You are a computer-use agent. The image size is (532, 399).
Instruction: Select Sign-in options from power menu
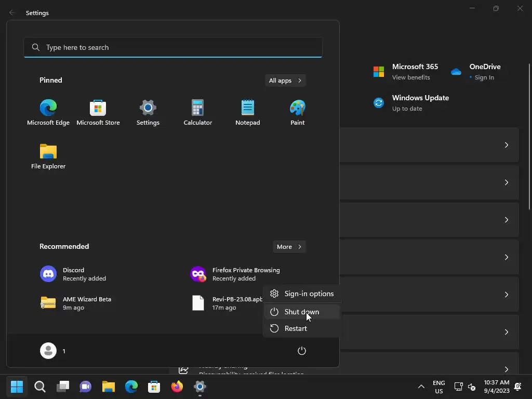coord(302,294)
